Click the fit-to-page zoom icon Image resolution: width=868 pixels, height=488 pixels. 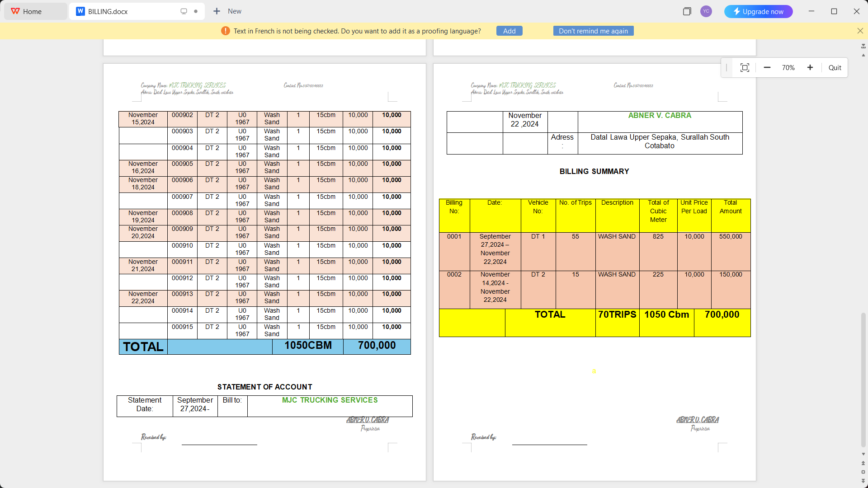(745, 68)
